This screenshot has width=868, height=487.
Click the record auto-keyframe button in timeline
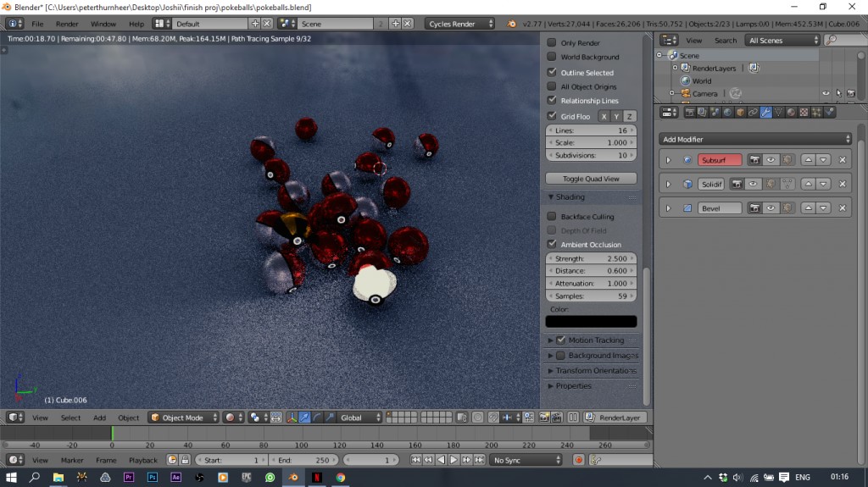[579, 460]
